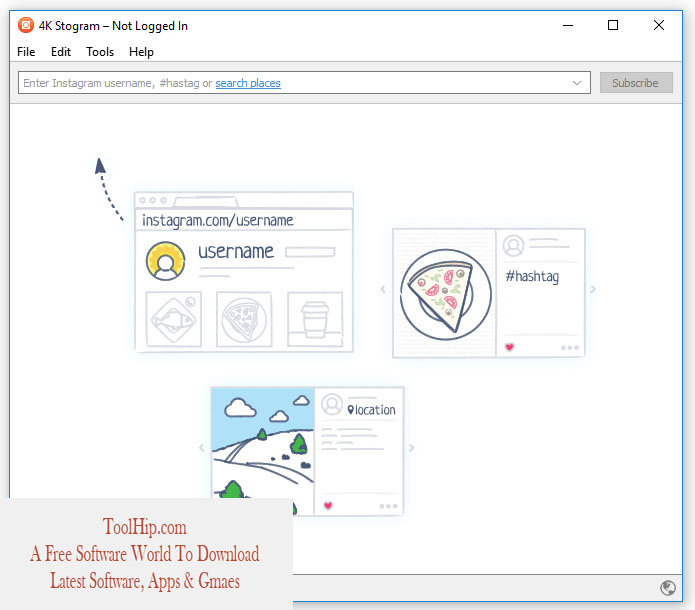This screenshot has width=695, height=610.
Task: Open the File menu
Action: (x=26, y=52)
